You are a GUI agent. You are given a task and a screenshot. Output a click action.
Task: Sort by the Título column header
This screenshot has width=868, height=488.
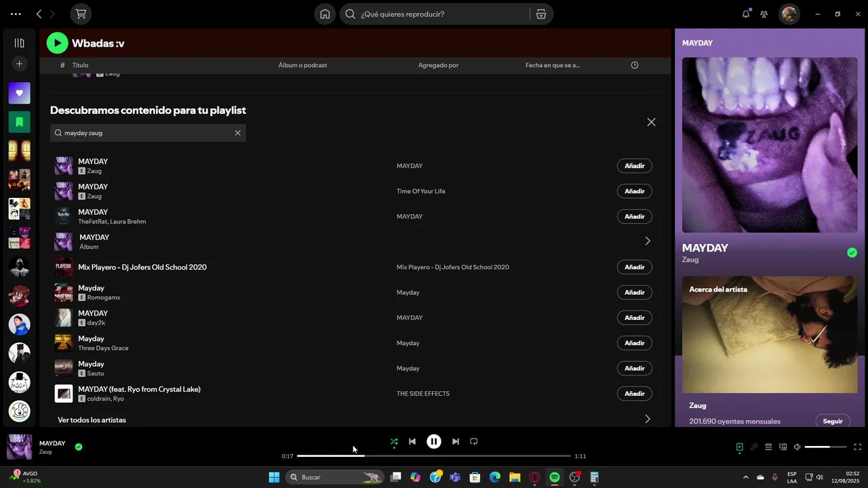tap(80, 65)
